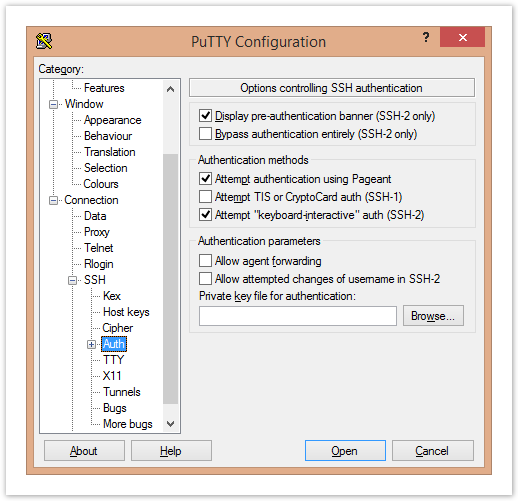The width and height of the screenshot is (518, 501).
Task: Toggle keyboard-interactive auth checkbox
Action: pyautogui.click(x=205, y=215)
